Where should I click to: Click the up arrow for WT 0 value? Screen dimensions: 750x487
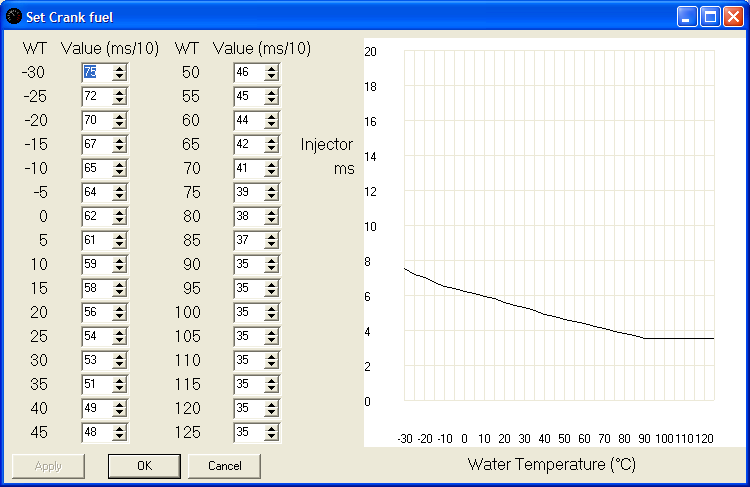[120, 213]
